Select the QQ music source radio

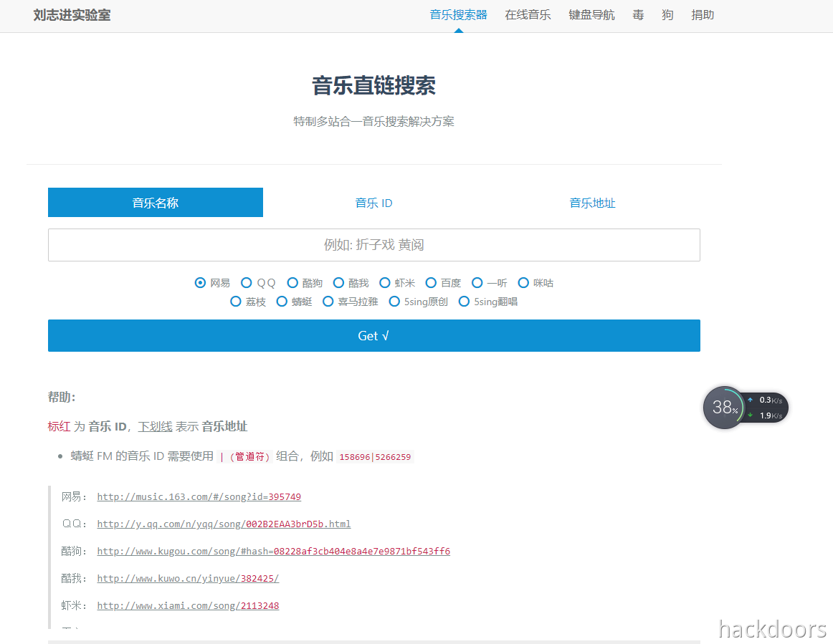(x=246, y=283)
